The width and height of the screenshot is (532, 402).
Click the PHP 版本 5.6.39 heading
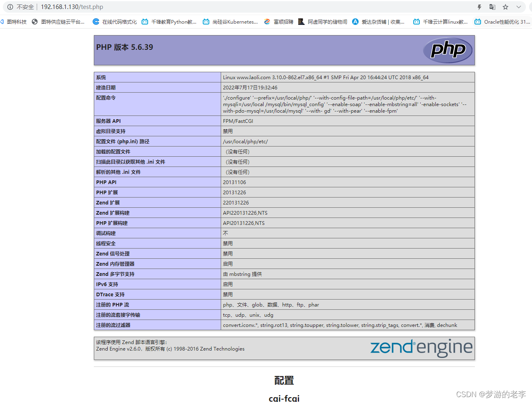click(x=124, y=47)
